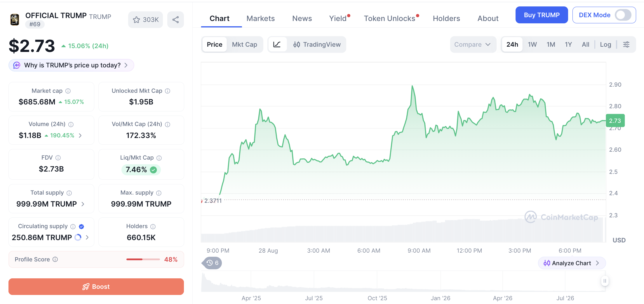Click the OFFICIAL TRUMP coin logo

(15, 20)
